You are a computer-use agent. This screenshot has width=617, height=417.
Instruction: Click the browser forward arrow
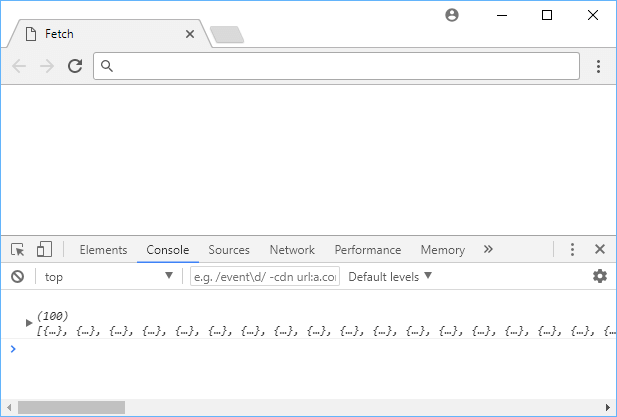tap(47, 66)
